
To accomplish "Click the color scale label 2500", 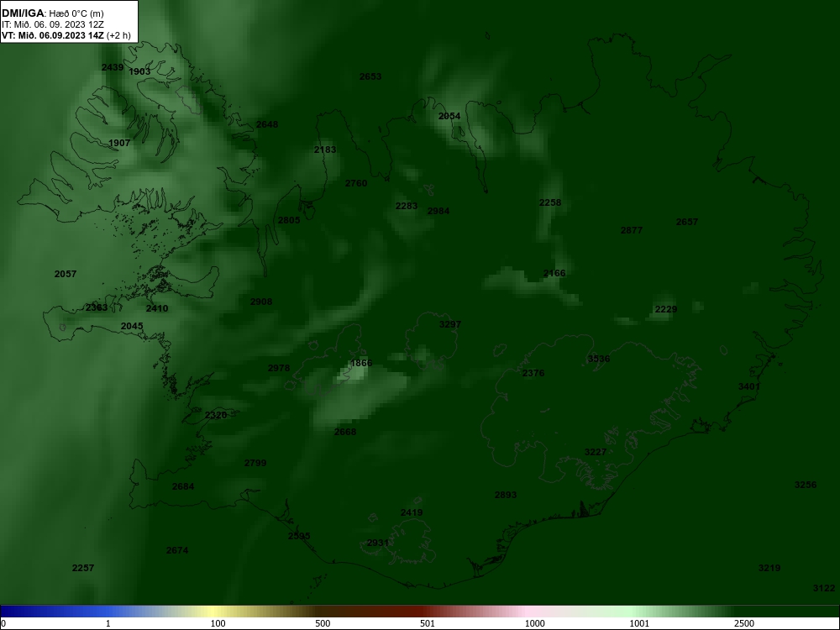I will [744, 623].
